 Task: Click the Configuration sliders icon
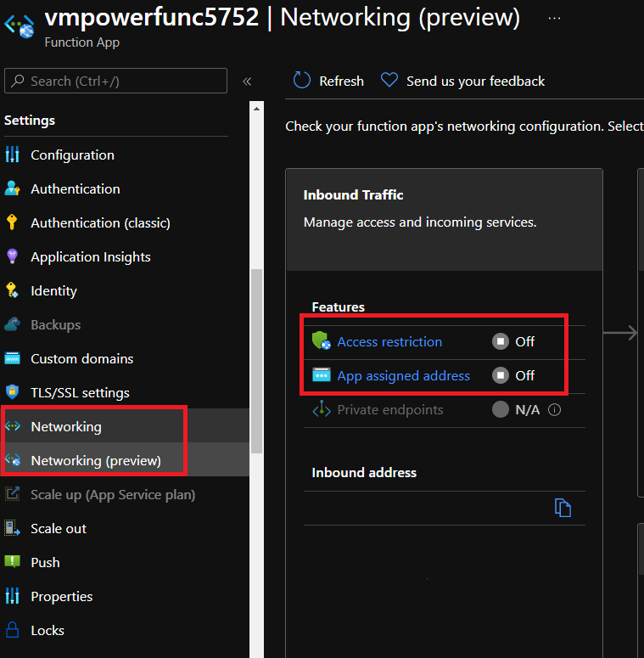(x=13, y=155)
